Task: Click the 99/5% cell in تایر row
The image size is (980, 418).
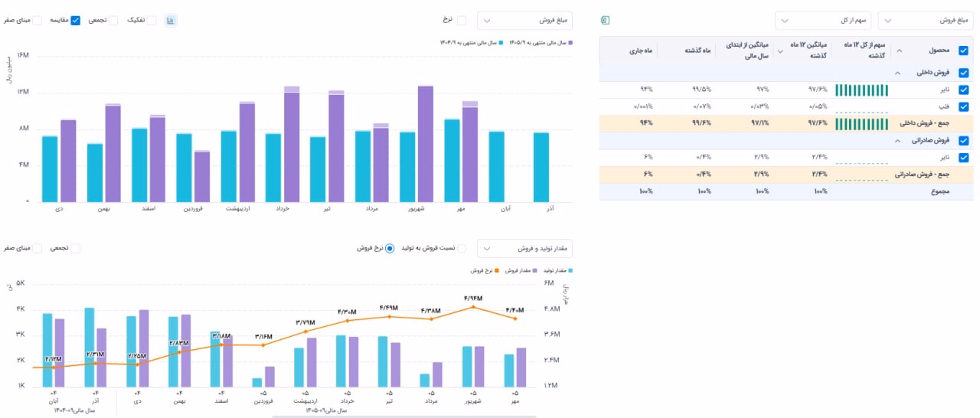Action: [701, 90]
